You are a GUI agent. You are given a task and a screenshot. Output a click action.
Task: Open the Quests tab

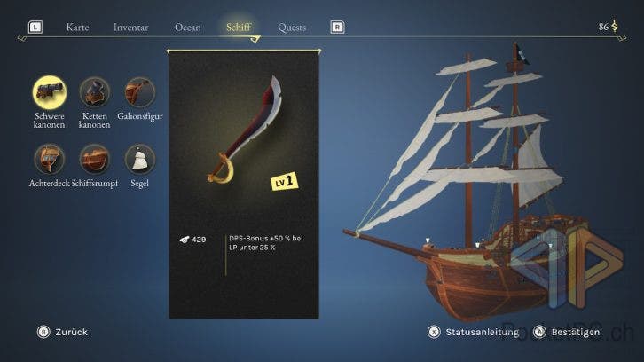292,28
